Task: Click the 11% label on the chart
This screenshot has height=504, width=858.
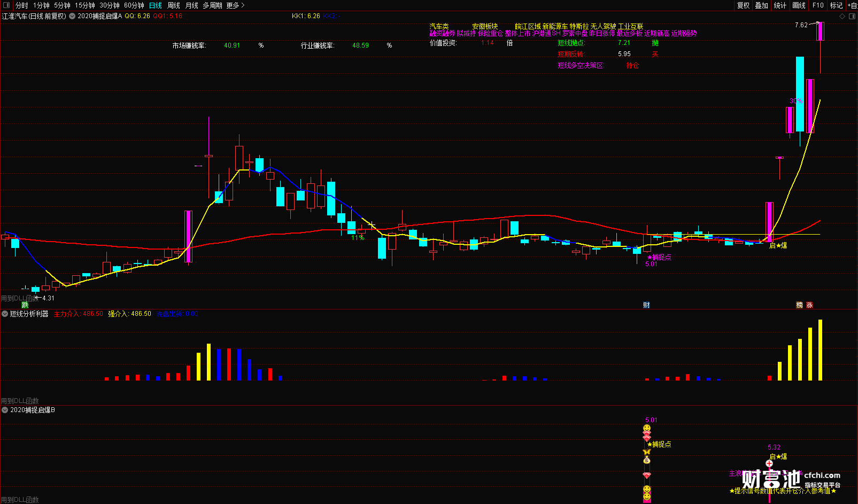Action: tap(358, 238)
